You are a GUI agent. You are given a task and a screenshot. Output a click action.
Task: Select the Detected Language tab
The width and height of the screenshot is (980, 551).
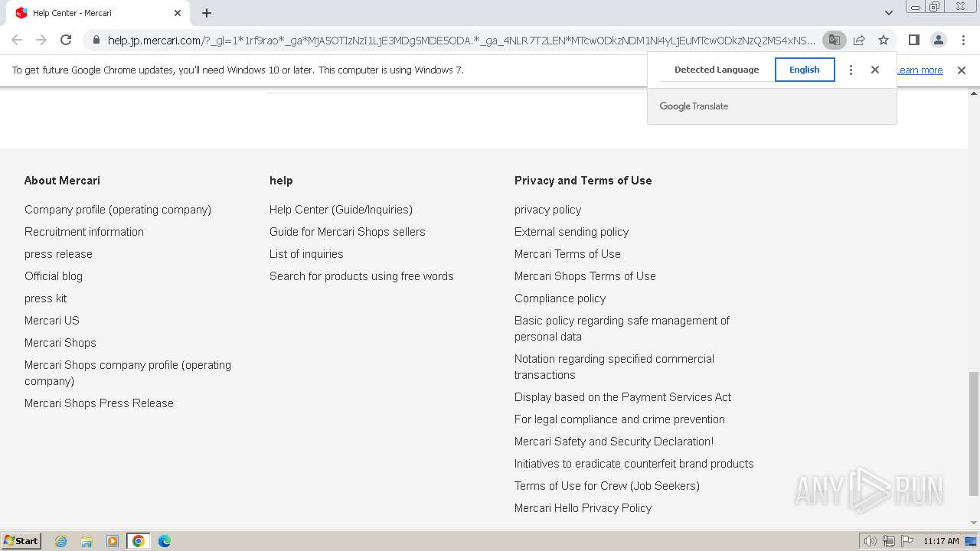tap(716, 70)
